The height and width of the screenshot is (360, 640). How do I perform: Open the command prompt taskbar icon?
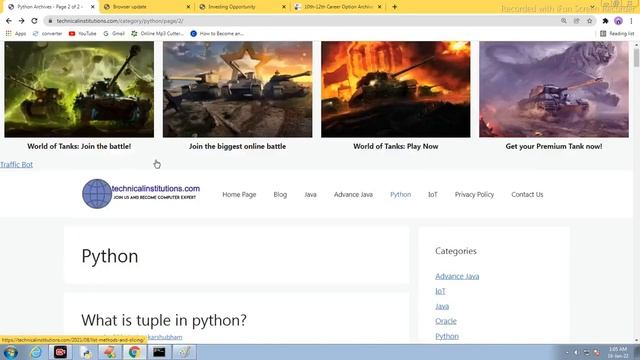coord(159,352)
